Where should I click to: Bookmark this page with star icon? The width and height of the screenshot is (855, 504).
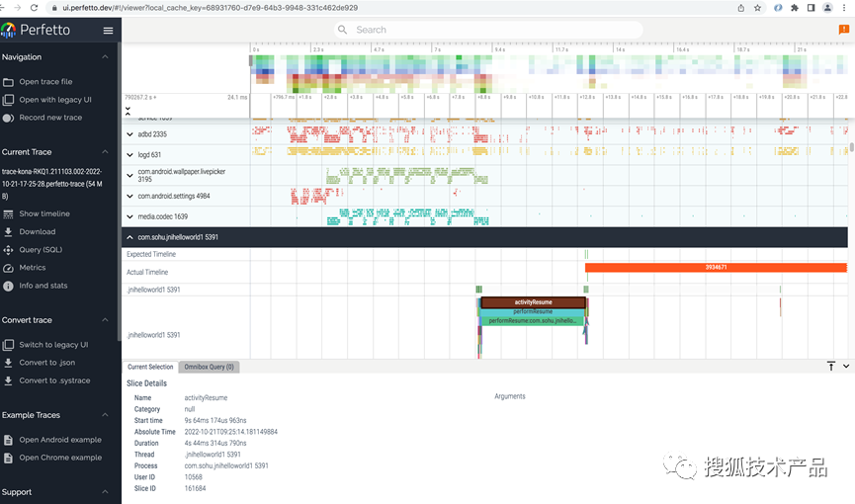757,8
